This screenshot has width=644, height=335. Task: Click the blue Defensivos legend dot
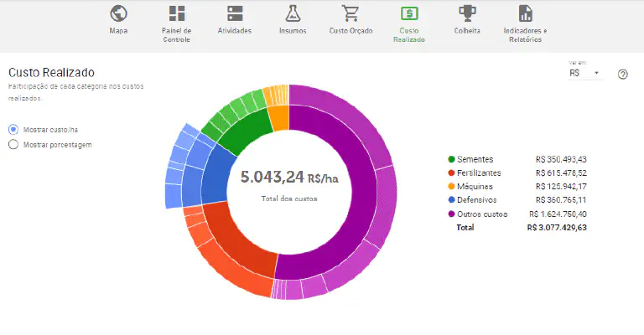[x=452, y=200]
